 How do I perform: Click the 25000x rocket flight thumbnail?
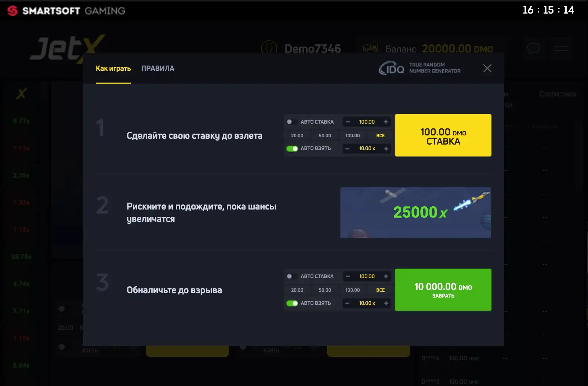(415, 212)
